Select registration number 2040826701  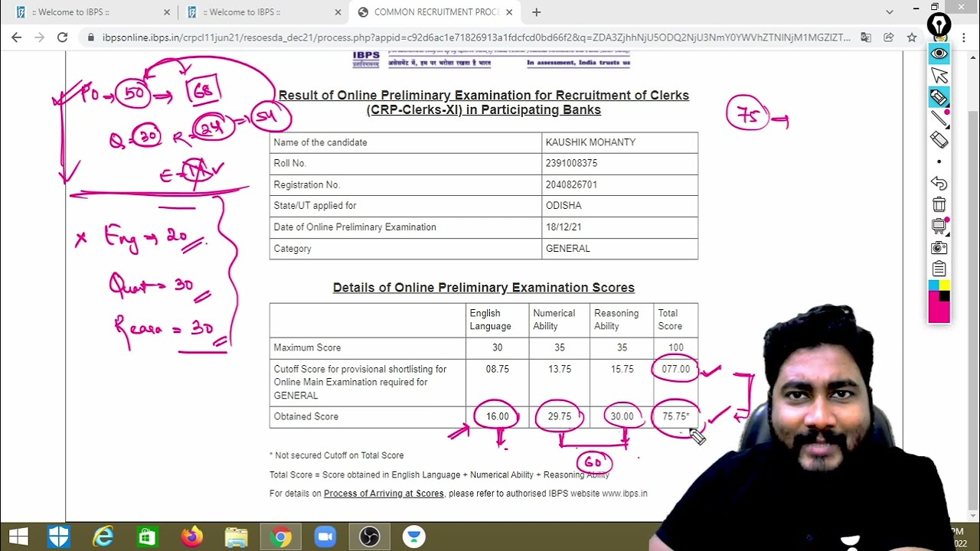pos(571,184)
